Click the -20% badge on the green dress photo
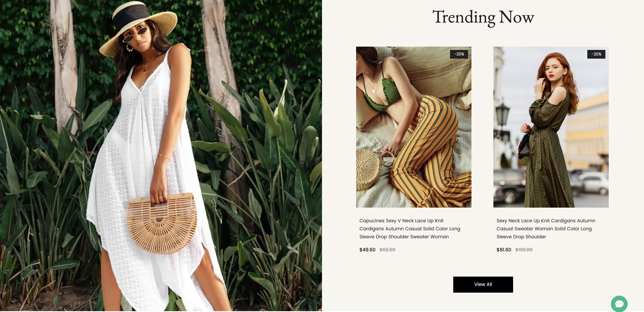Screen dimensions: 644x312 [x=596, y=54]
